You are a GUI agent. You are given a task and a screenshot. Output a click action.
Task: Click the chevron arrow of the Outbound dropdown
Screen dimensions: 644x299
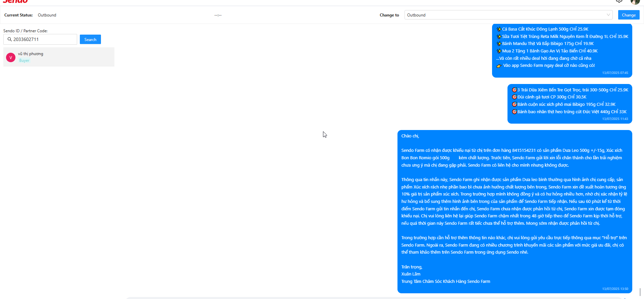click(x=608, y=15)
